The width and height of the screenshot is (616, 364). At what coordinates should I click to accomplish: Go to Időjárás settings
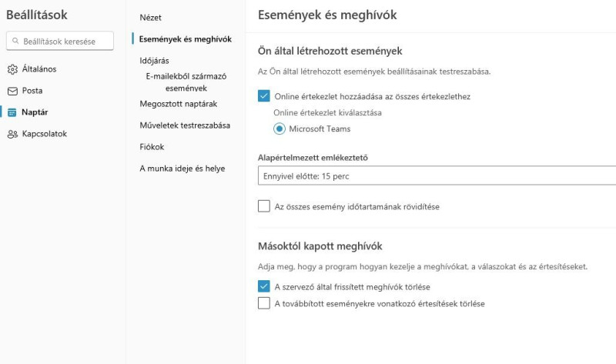tap(155, 61)
